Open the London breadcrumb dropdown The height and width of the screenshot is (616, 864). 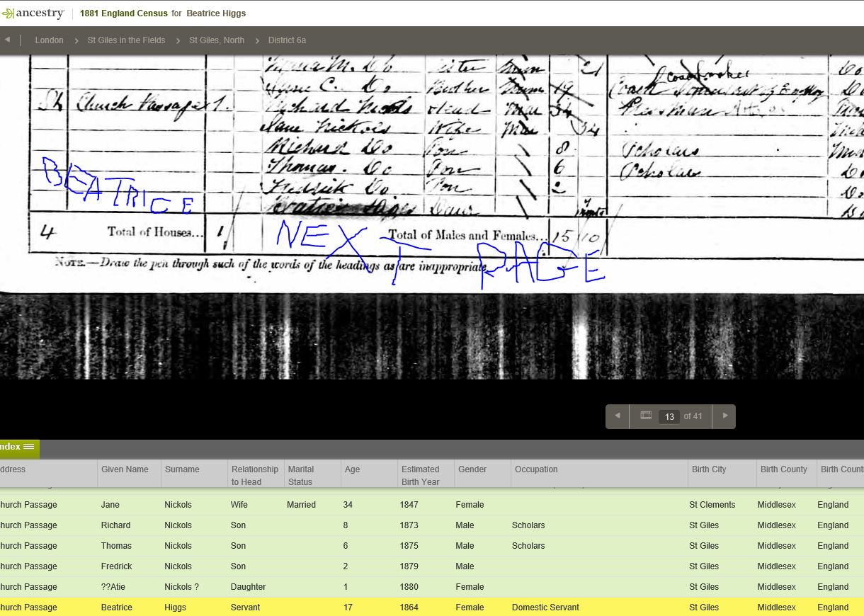[x=50, y=40]
